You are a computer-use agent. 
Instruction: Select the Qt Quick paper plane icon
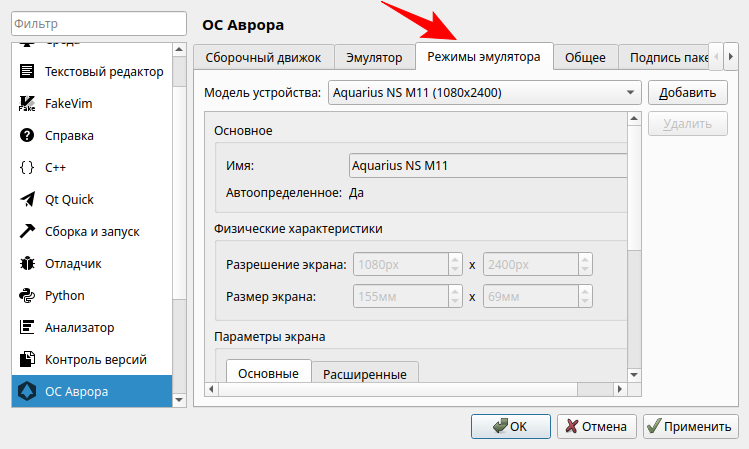point(27,199)
